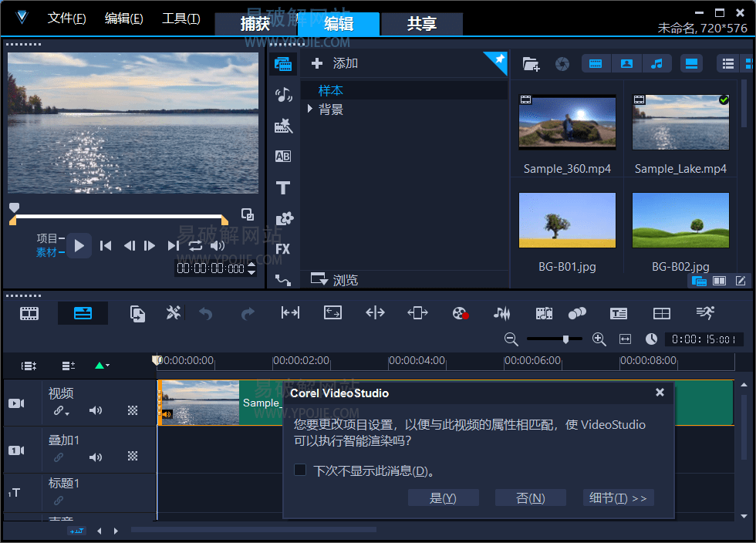The height and width of the screenshot is (543, 756).
Task: Click the capture options icon beside import
Action: pyautogui.click(x=562, y=64)
